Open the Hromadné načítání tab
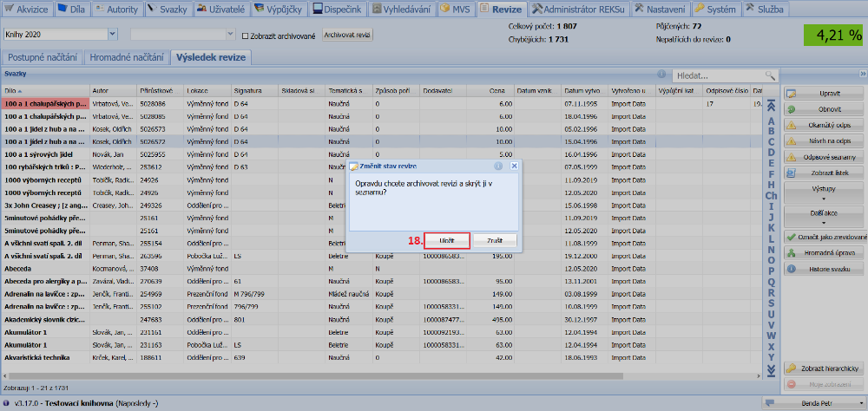The width and height of the screenshot is (868, 411). pyautogui.click(x=126, y=57)
